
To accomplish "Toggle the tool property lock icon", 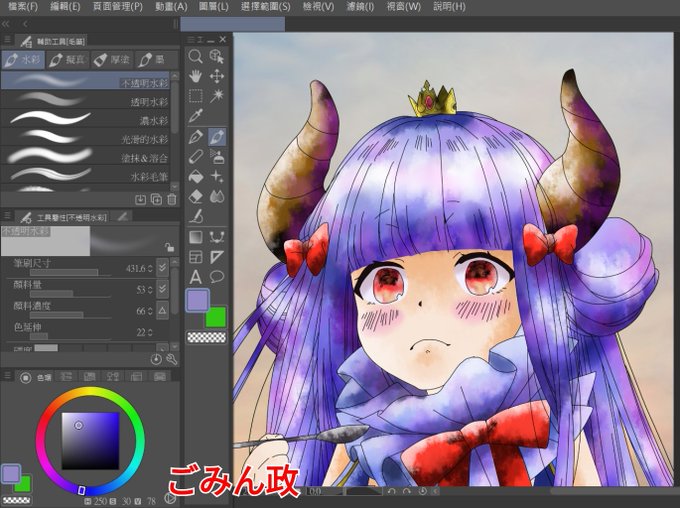I will [169, 247].
